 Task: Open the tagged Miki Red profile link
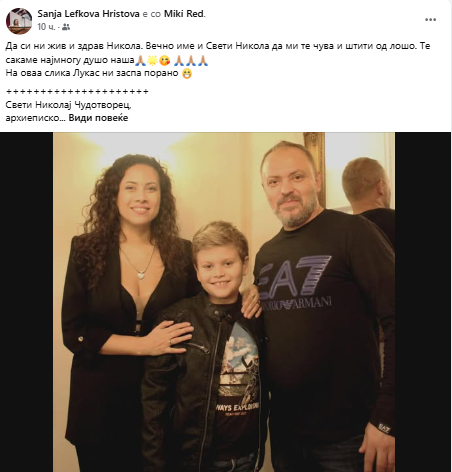183,14
